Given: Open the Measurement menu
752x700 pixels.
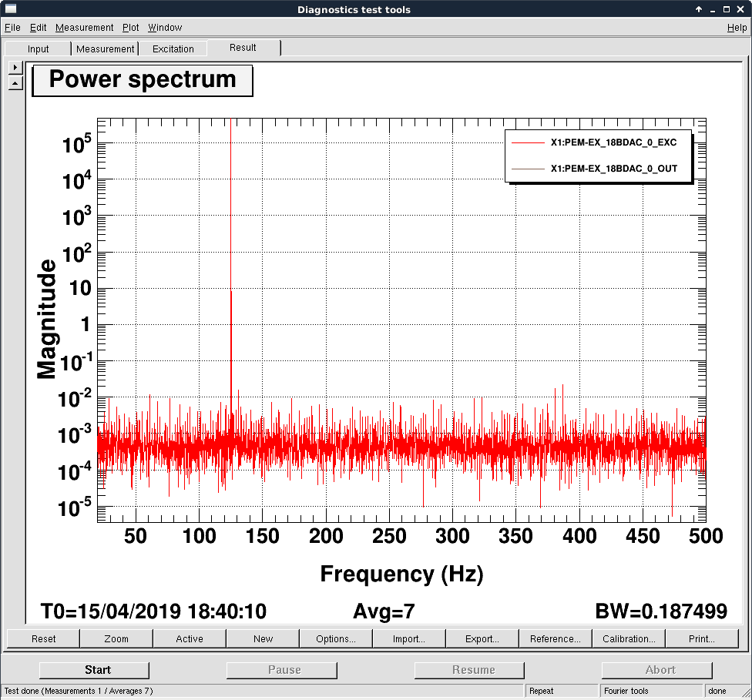Looking at the screenshot, I should coord(85,27).
